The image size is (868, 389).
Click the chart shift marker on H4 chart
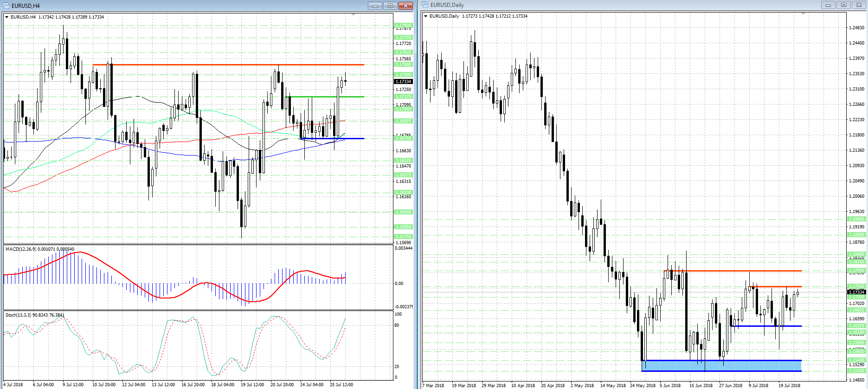pyautogui.click(x=354, y=15)
